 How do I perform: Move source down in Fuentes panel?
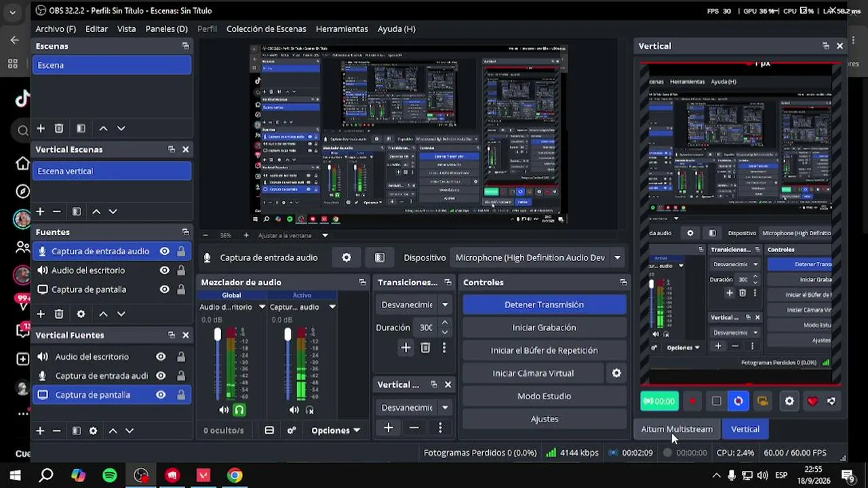point(121,314)
